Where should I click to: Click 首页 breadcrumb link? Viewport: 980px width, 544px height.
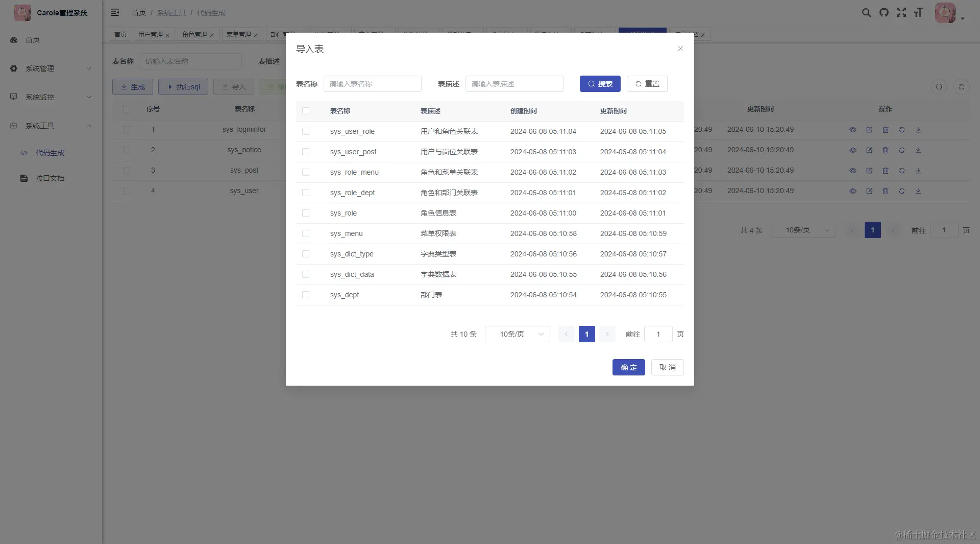tap(139, 13)
